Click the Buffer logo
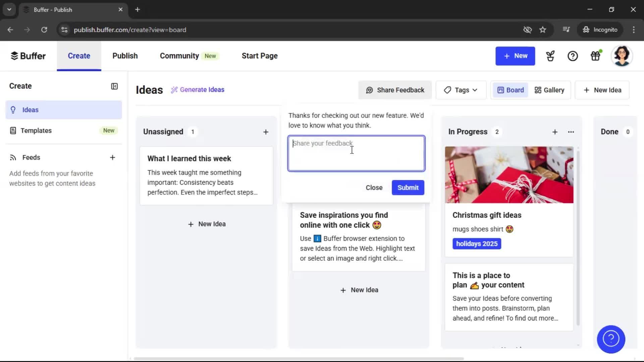Screen dimensions: 644x362 coord(28,56)
